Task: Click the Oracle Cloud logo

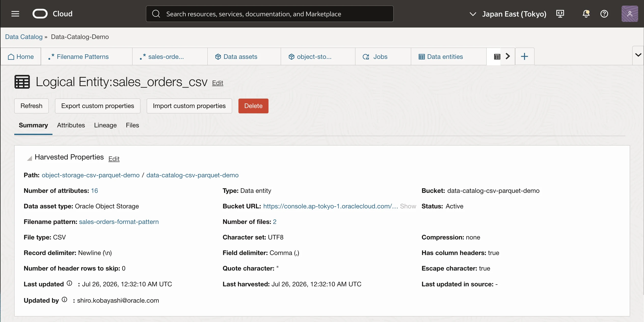Action: tap(52, 14)
